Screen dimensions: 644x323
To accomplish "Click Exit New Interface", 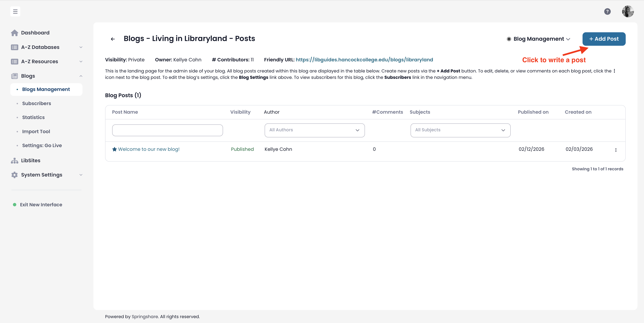I will point(41,205).
